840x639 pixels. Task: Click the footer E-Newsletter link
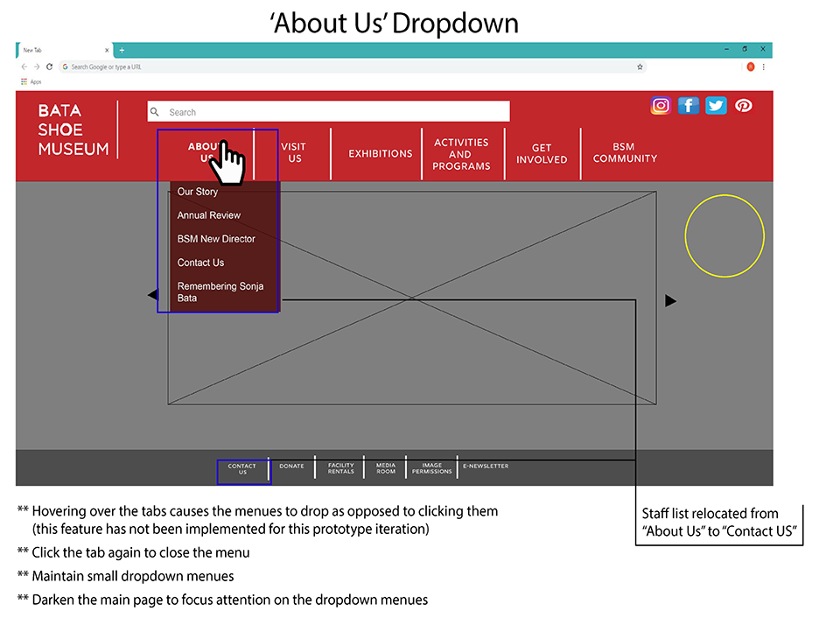[x=486, y=466]
